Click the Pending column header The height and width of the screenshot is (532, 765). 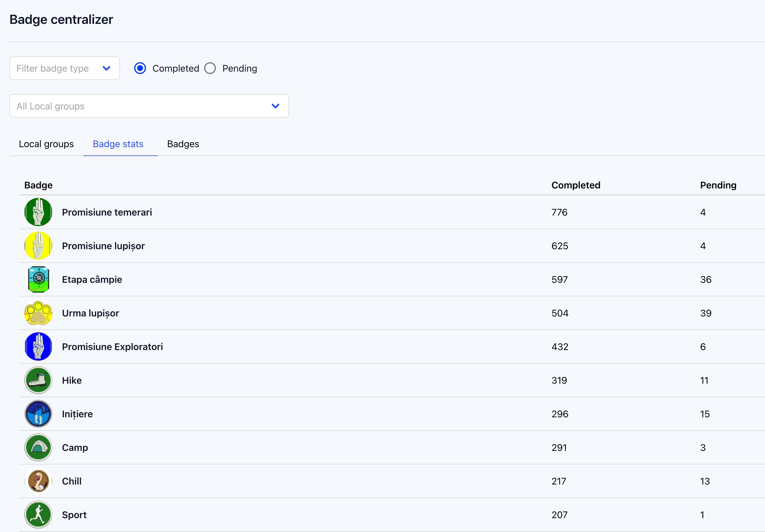(718, 185)
